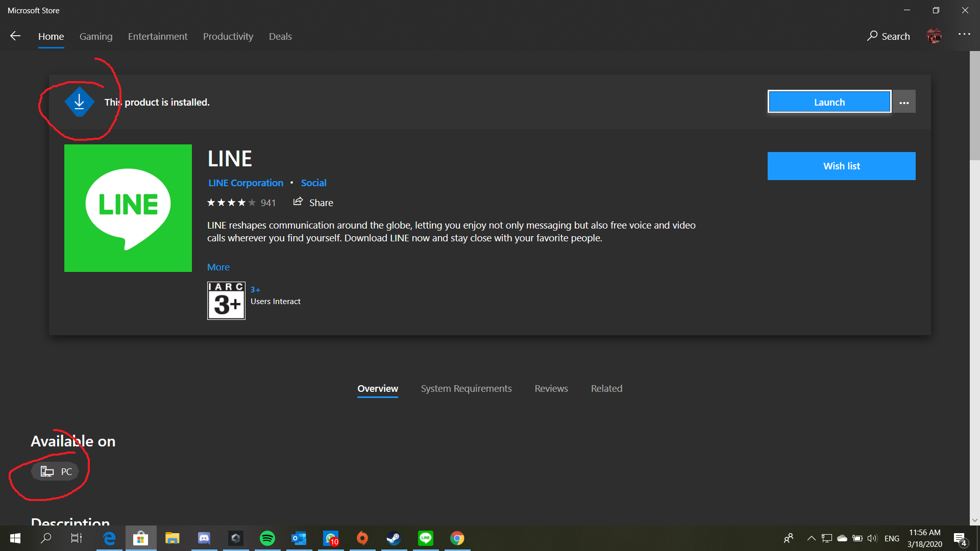
Task: Open Spotify from the taskbar
Action: coord(267,538)
